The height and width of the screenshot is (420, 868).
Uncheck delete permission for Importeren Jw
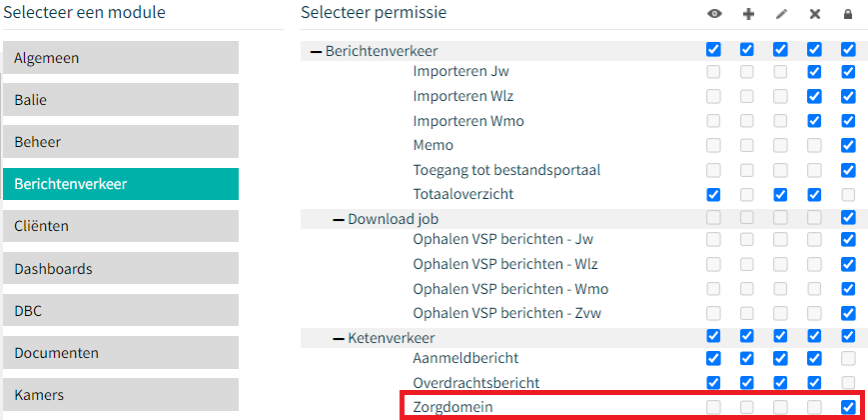coord(814,71)
